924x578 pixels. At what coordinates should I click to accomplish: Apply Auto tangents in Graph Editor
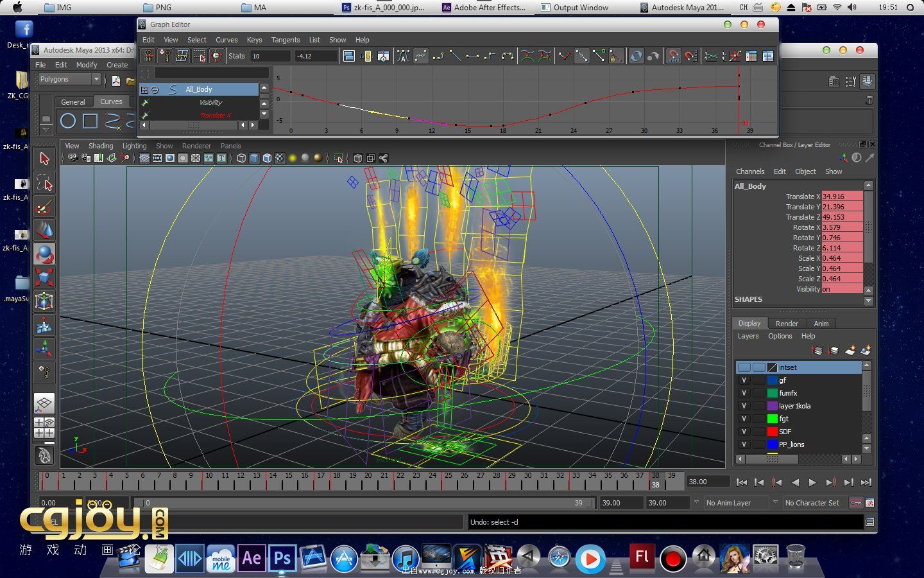pyautogui.click(x=403, y=56)
